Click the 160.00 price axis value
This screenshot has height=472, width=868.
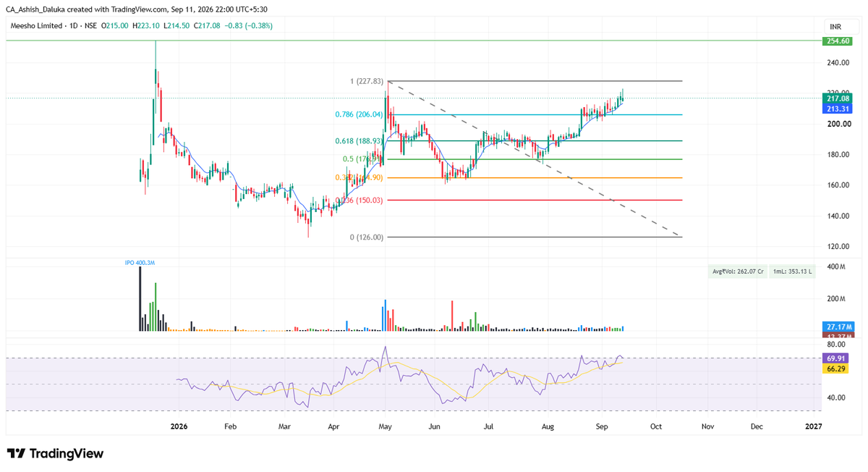click(838, 185)
